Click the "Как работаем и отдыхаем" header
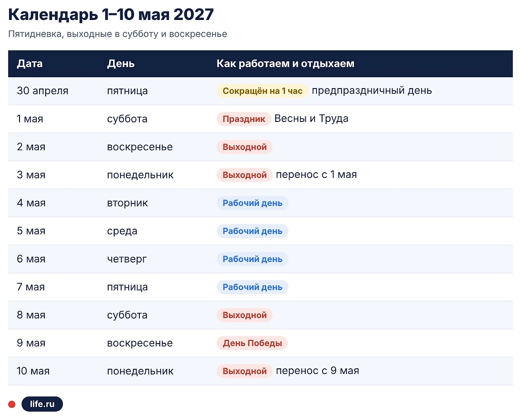Screen dimensions: 521x420 tap(285, 64)
